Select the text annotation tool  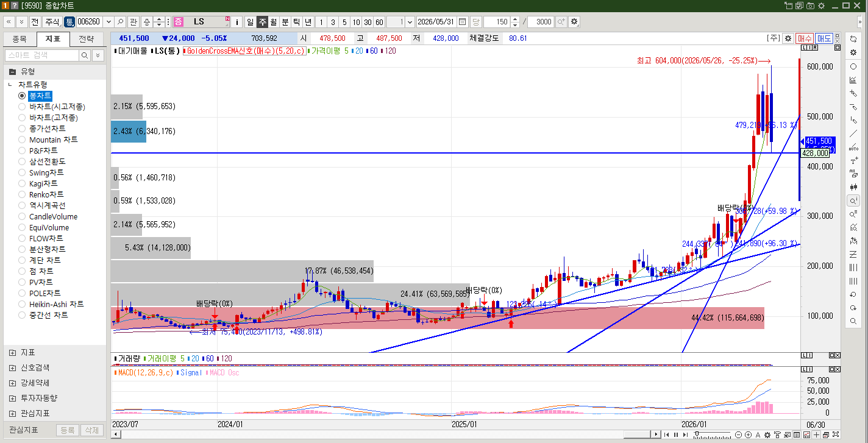tap(853, 161)
